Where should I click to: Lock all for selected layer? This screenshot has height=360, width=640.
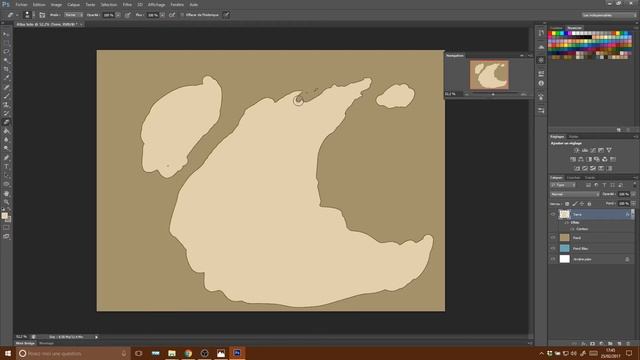(x=589, y=204)
